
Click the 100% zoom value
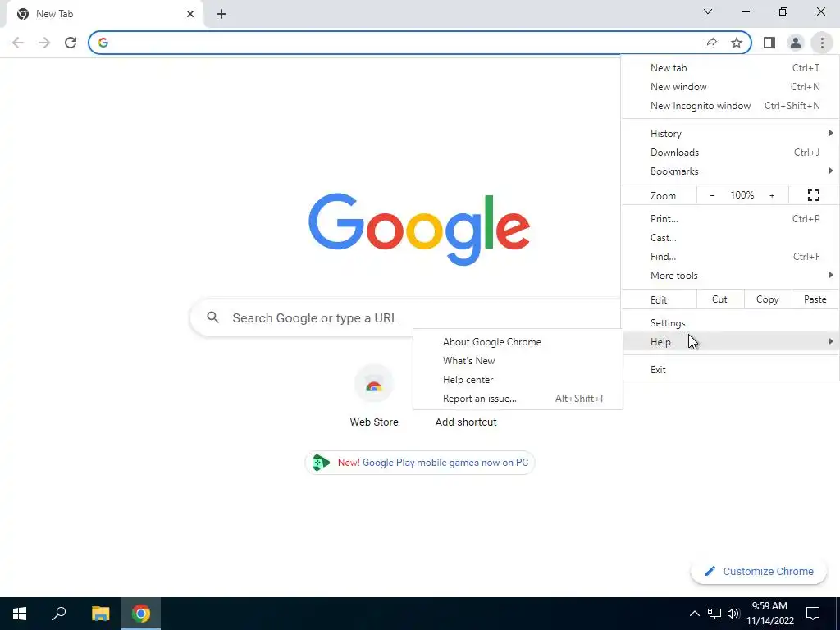[742, 195]
